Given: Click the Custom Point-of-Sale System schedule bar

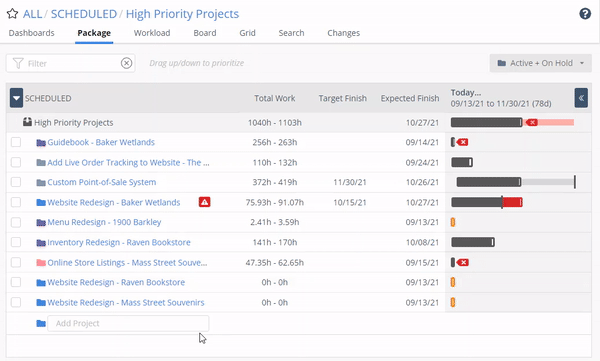Looking at the screenshot, I should point(489,182).
